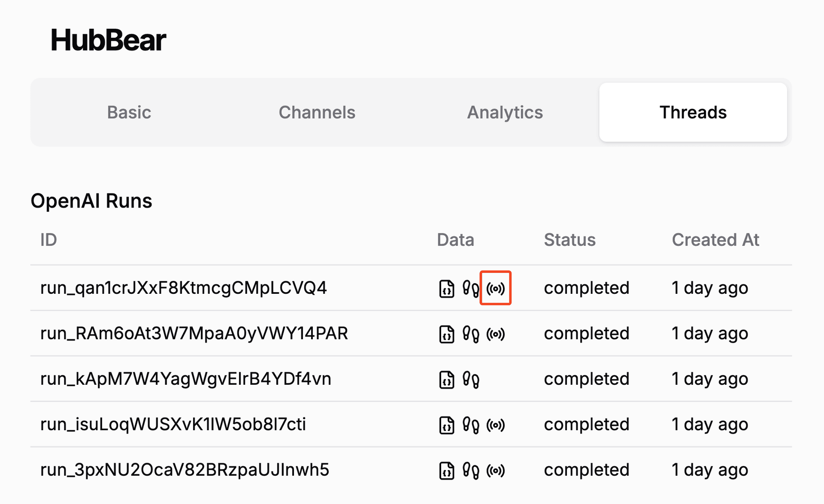Click broadcast icon for run_RAm6oAt3W7MpaA0yVWY14PAR

[x=495, y=334]
